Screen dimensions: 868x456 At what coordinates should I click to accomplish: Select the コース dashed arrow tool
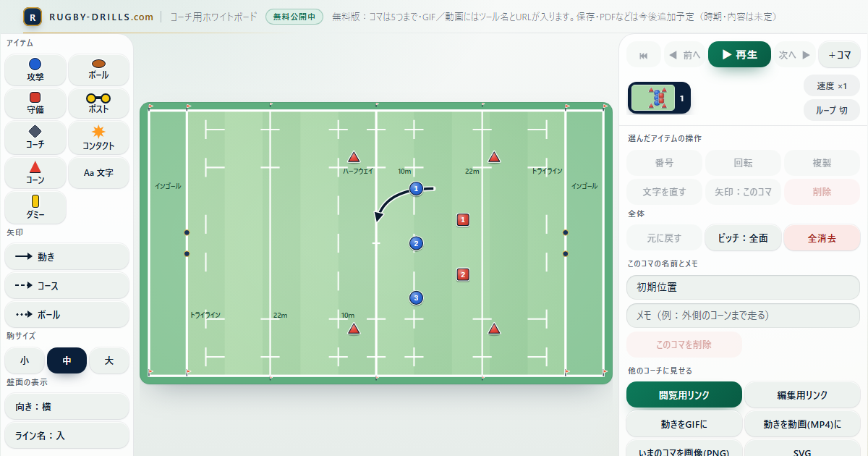coord(67,286)
